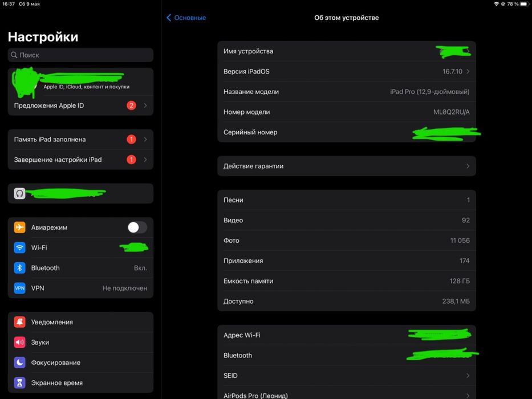Open Звуки settings section

click(80, 343)
